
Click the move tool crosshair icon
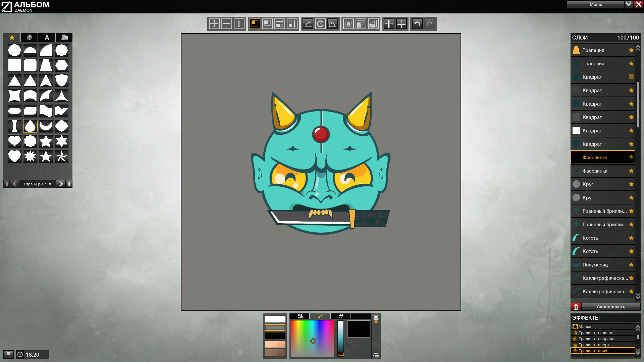pyautogui.click(x=214, y=24)
